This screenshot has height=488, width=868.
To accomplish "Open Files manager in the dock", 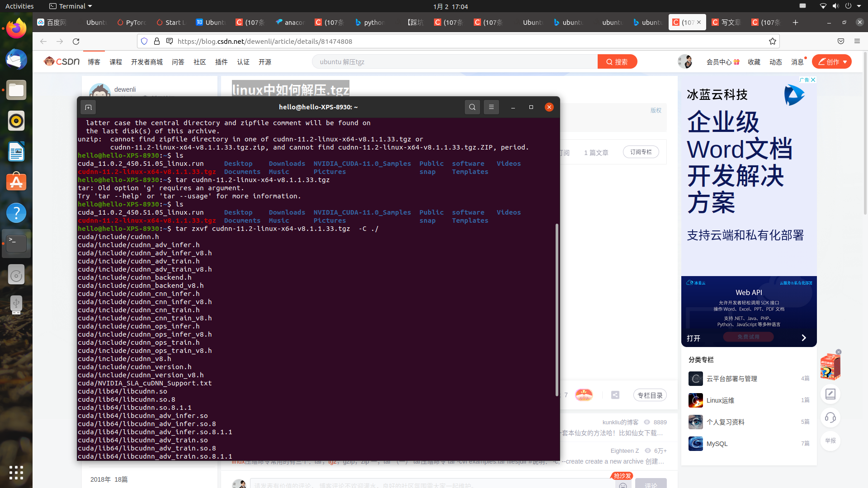I will (x=16, y=90).
